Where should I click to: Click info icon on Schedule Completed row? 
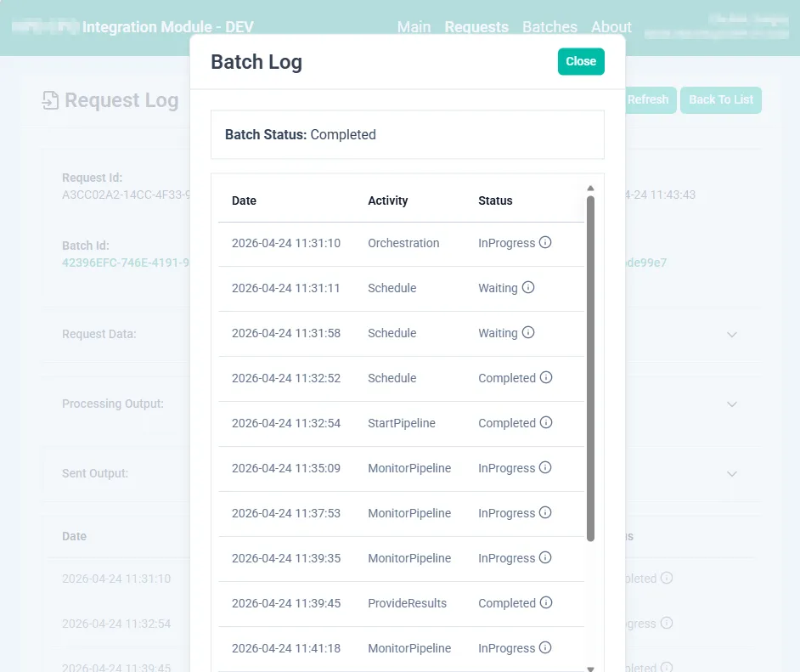click(546, 377)
